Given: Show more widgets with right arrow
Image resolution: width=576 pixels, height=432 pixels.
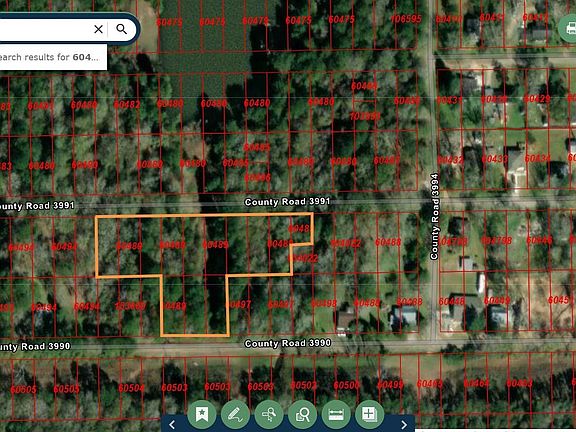Looking at the screenshot, I should 404,424.
